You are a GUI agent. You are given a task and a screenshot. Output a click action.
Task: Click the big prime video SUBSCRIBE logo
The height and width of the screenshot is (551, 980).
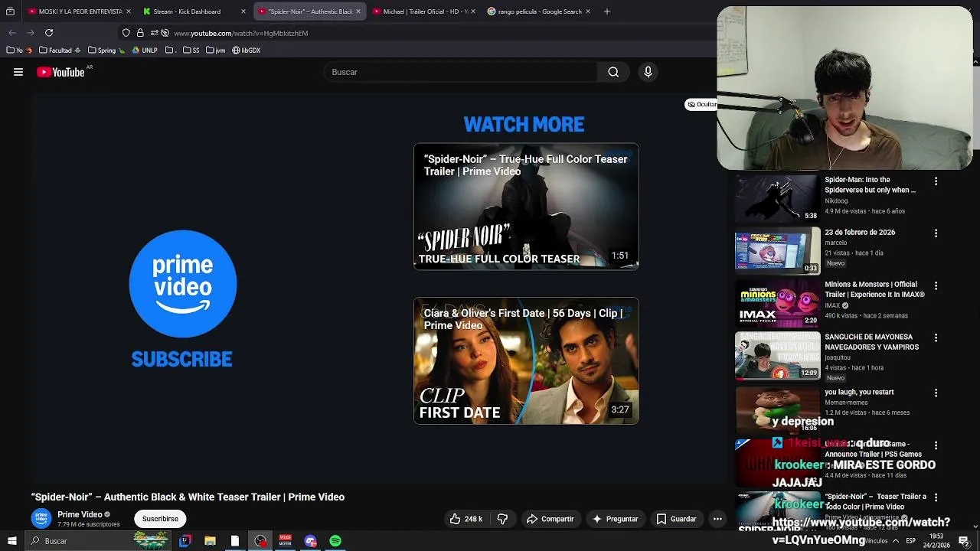tap(182, 300)
